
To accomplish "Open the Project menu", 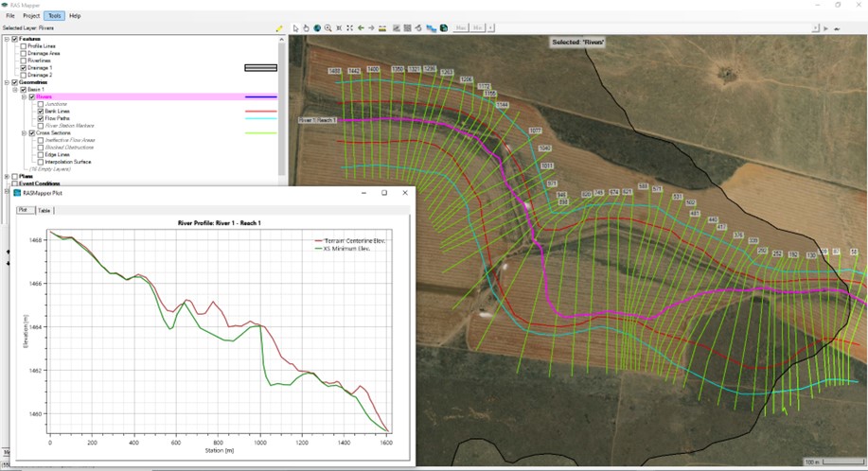I will tap(31, 16).
